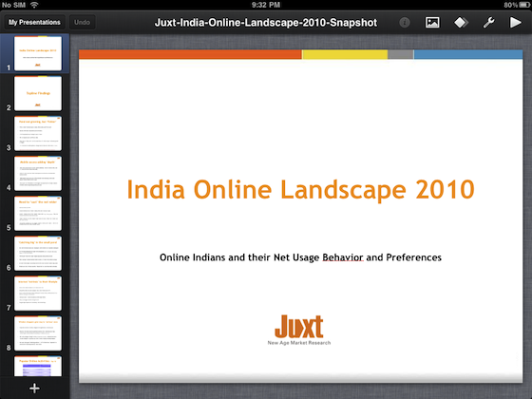Select the Juxt logo image on slide
This screenshot has width=532, height=399.
coord(299,326)
